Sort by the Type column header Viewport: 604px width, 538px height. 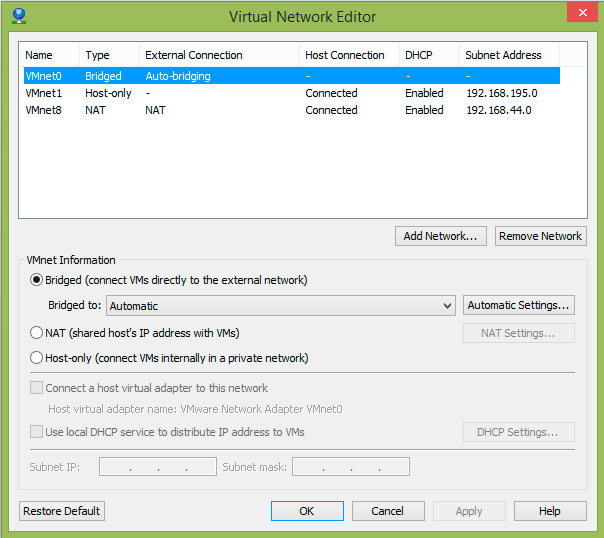pyautogui.click(x=97, y=55)
